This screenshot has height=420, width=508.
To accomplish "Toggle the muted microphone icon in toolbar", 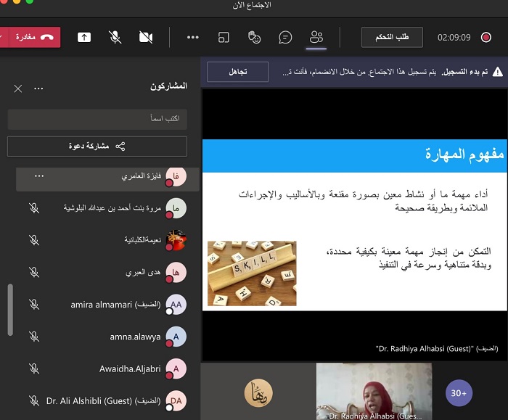I will point(115,37).
